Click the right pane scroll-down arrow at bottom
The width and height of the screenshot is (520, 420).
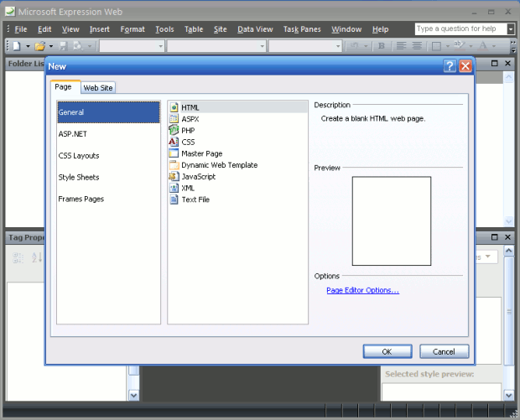[509, 395]
